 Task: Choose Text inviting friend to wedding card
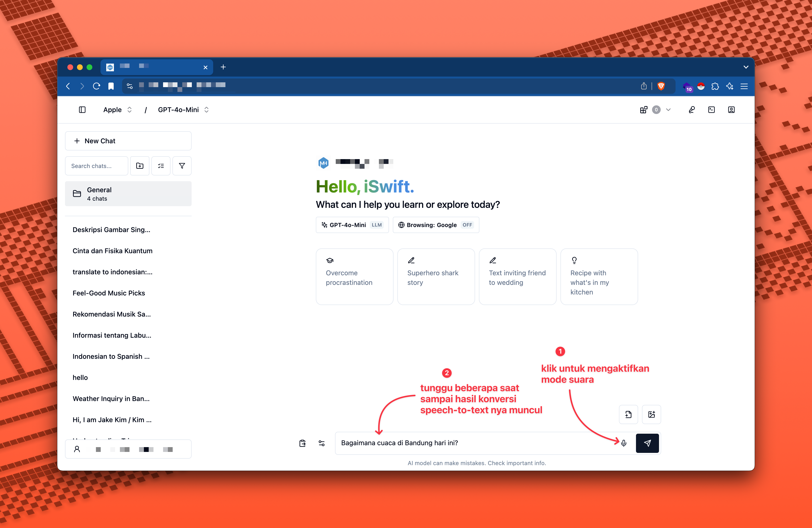tap(518, 277)
